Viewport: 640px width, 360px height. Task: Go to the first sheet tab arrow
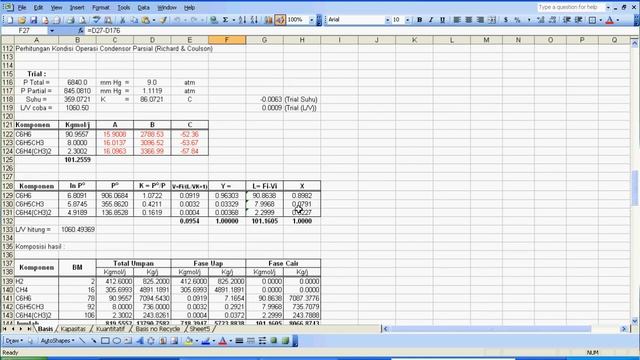(5, 329)
